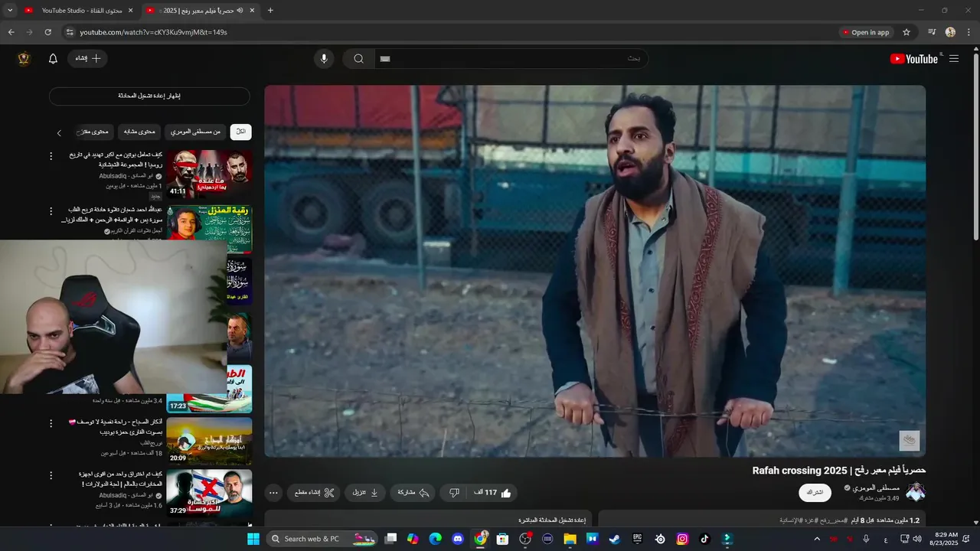Screen dimensions: 980x551
Task: Click the إنشاء مقطع clip scissors button
Action: click(315, 493)
